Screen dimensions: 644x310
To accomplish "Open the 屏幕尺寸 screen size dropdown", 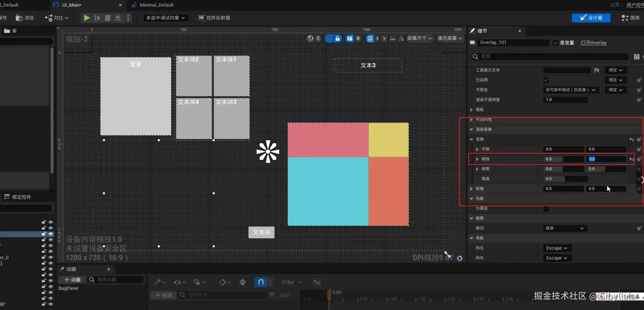I will pos(419,38).
